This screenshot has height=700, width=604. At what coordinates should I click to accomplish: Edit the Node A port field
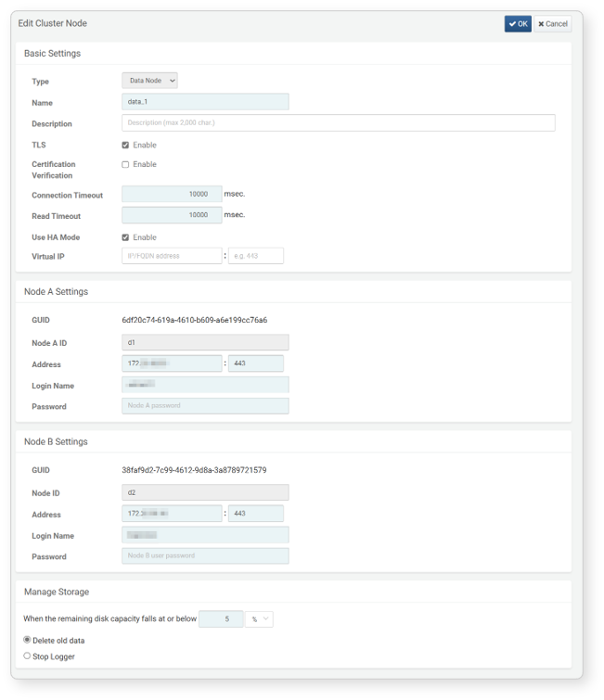coord(255,363)
